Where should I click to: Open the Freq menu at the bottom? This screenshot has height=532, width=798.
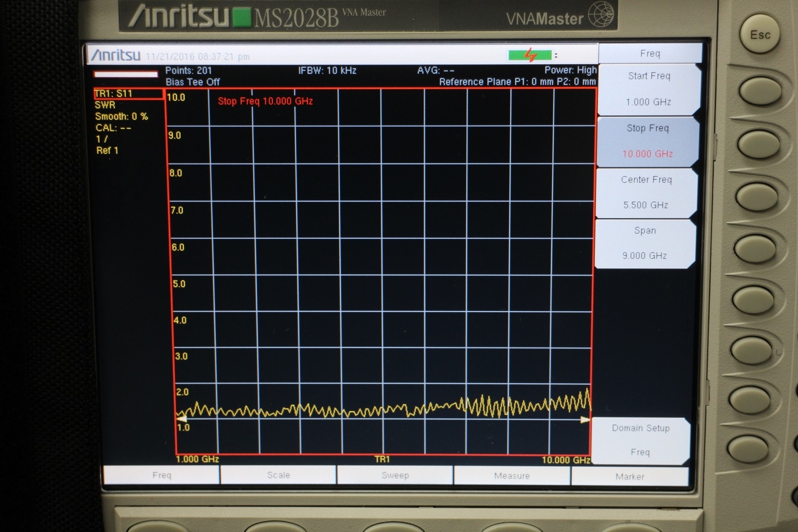162,475
